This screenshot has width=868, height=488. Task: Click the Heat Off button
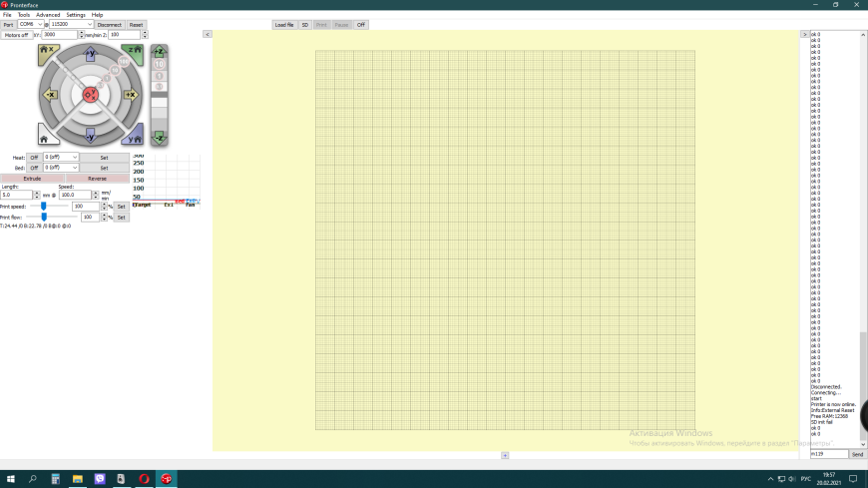coord(34,158)
